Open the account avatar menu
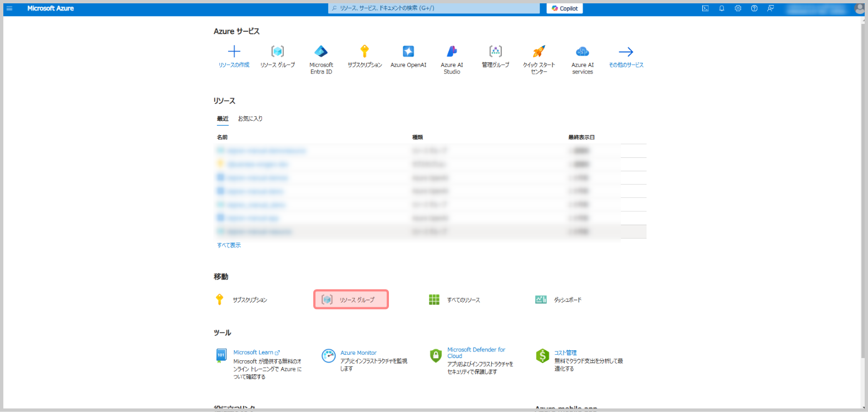The width and height of the screenshot is (868, 412). coord(859,8)
